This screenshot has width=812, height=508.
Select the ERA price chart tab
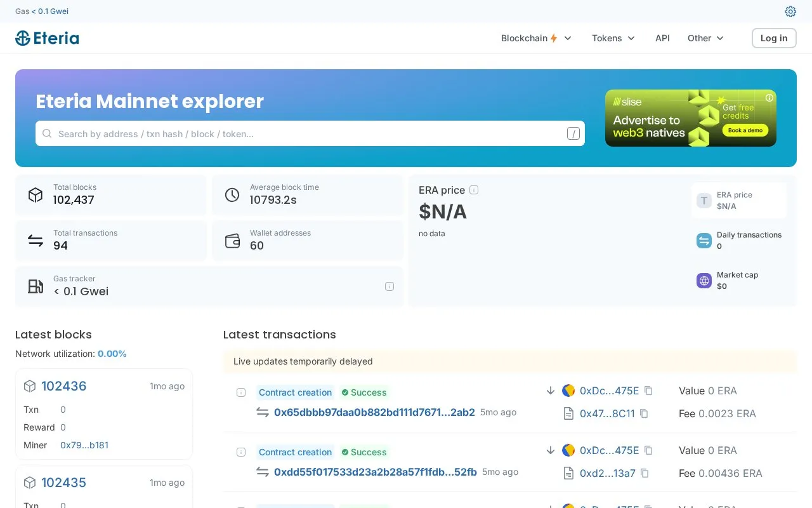pos(739,200)
